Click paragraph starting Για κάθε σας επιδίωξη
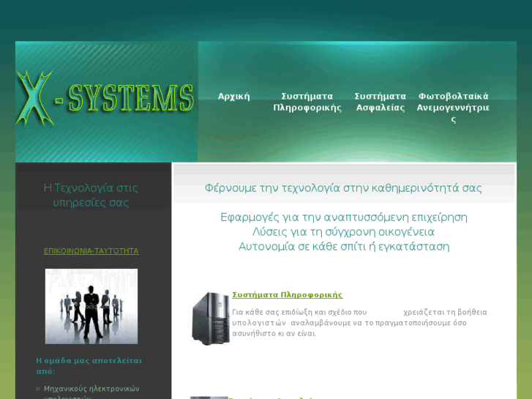The image size is (532, 399). click(359, 323)
